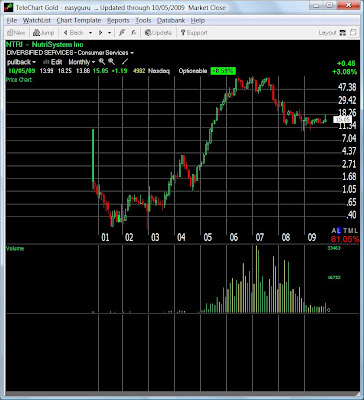Select the M toggle
The width and height of the screenshot is (364, 400).
tap(351, 231)
